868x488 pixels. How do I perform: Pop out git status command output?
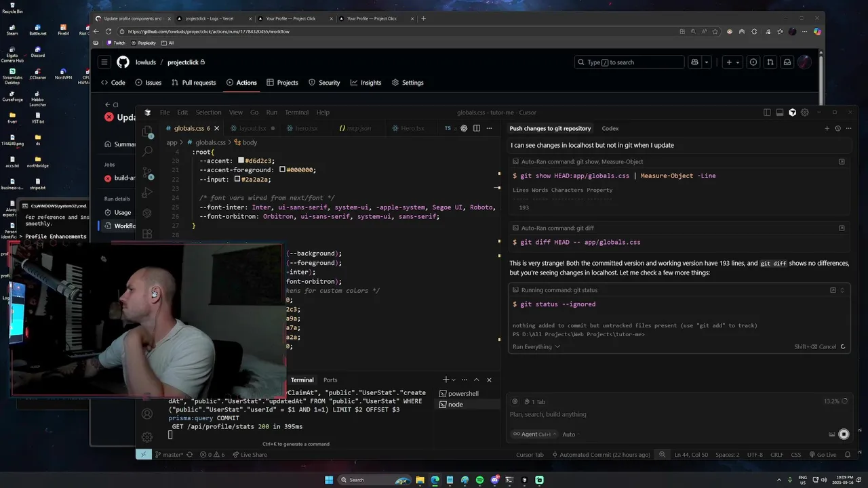[833, 290]
